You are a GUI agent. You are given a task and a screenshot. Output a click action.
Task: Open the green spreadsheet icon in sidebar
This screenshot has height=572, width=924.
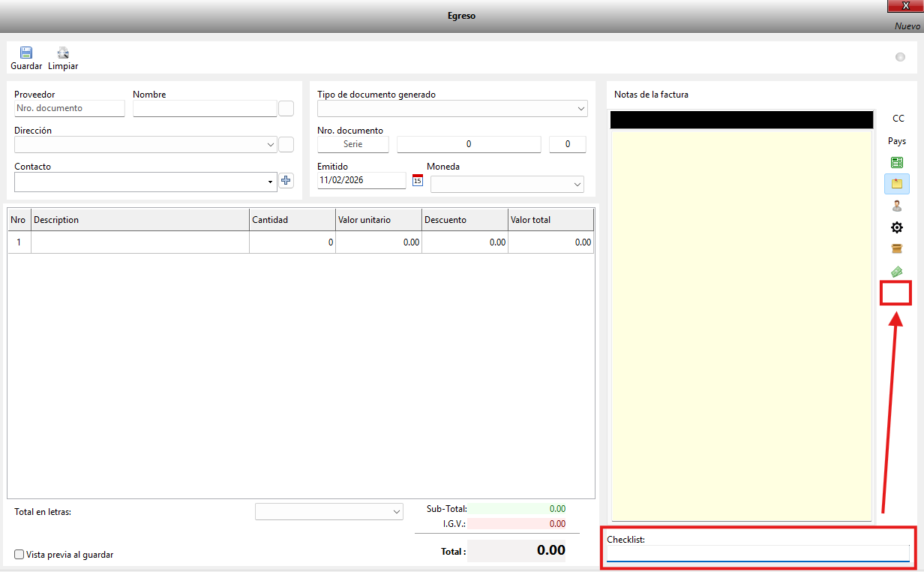click(x=896, y=162)
